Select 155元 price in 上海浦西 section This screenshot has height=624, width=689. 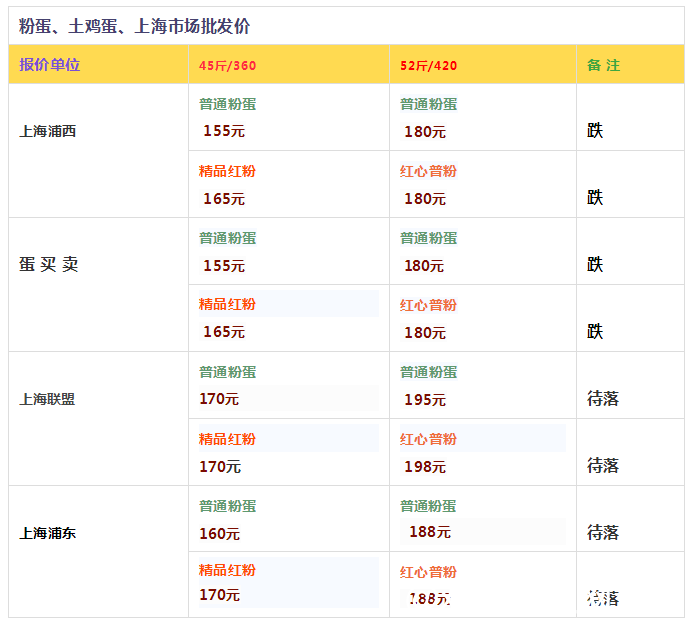coord(224,131)
